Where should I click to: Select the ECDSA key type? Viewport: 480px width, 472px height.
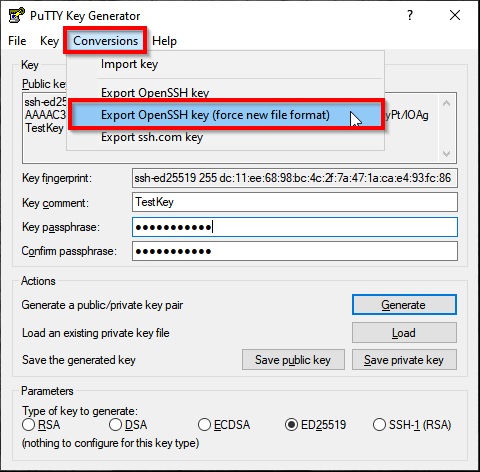tap(224, 425)
